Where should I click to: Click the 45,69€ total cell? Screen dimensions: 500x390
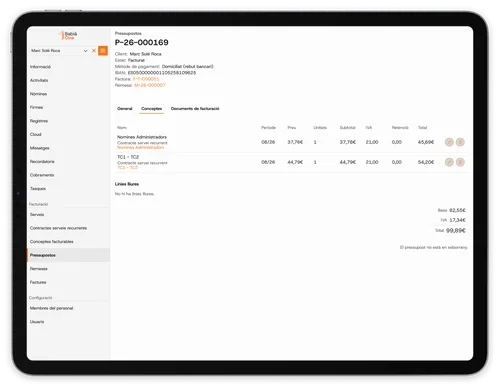[x=426, y=142]
